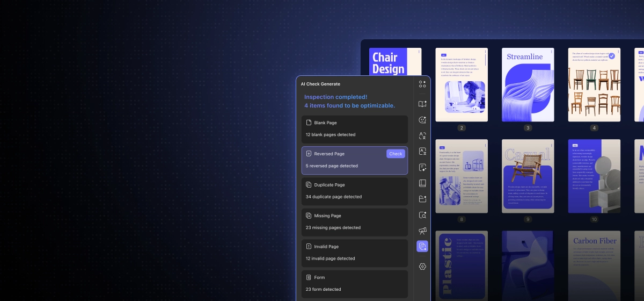
Task: Select page 8 thumbnail
Action: coord(462,176)
